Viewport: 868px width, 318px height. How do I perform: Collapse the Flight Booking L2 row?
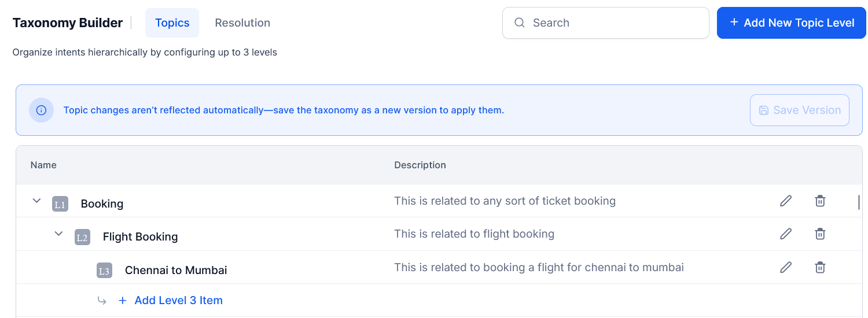(58, 234)
